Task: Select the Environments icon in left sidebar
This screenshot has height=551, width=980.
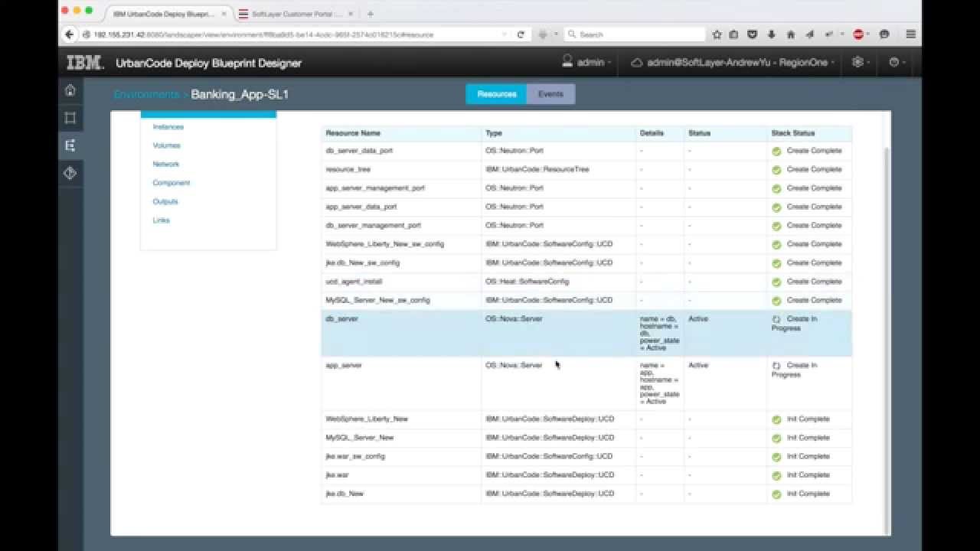Action: click(x=70, y=145)
